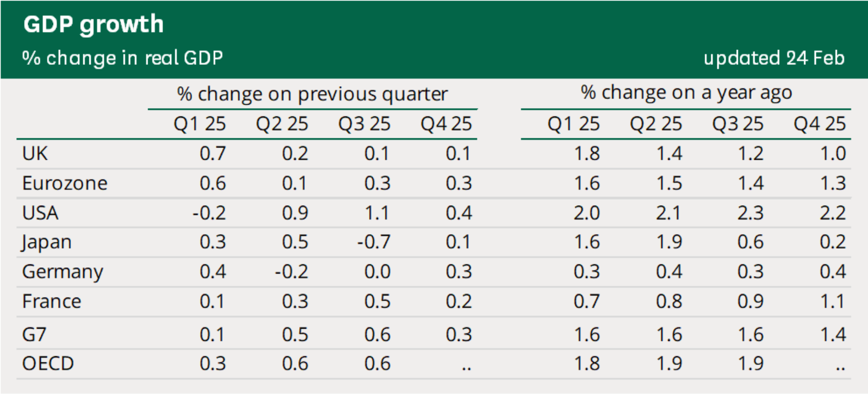Click USA's -0.2 quarterly value
This screenshot has height=394, width=868.
(x=209, y=213)
